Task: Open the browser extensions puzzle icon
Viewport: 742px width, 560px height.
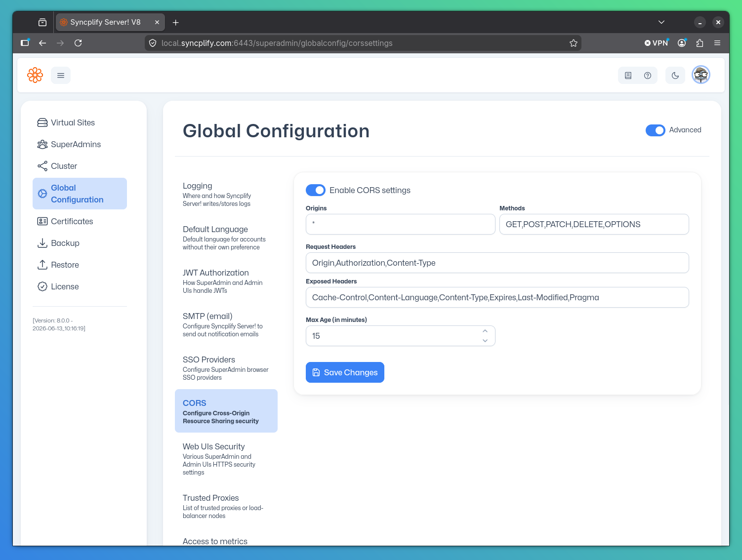Action: (700, 43)
